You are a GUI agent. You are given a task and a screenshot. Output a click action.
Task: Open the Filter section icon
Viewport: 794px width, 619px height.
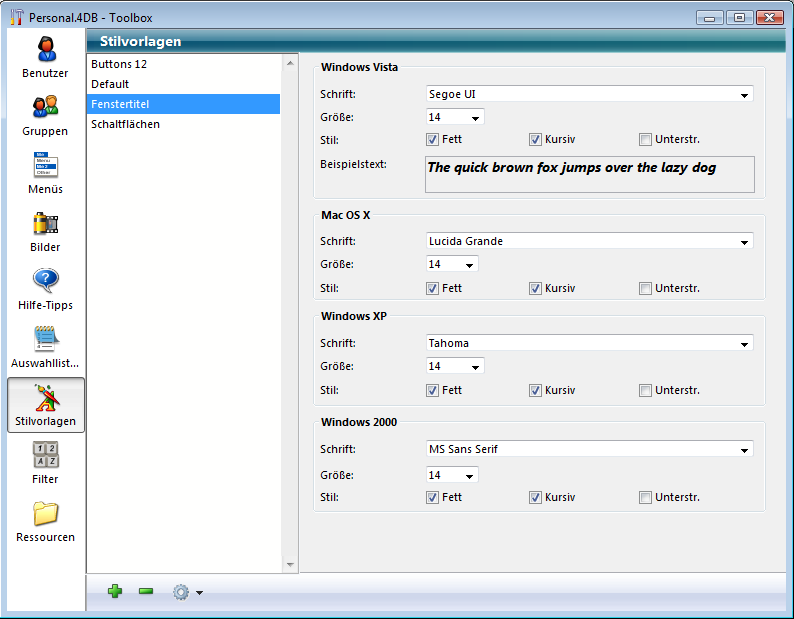45,456
